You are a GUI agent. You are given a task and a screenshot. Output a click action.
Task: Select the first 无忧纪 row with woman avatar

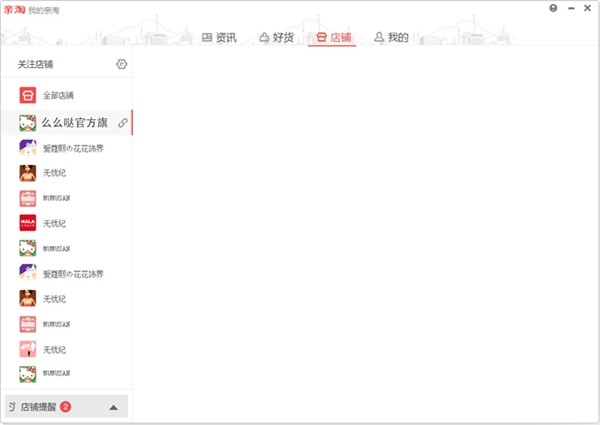tap(67, 173)
